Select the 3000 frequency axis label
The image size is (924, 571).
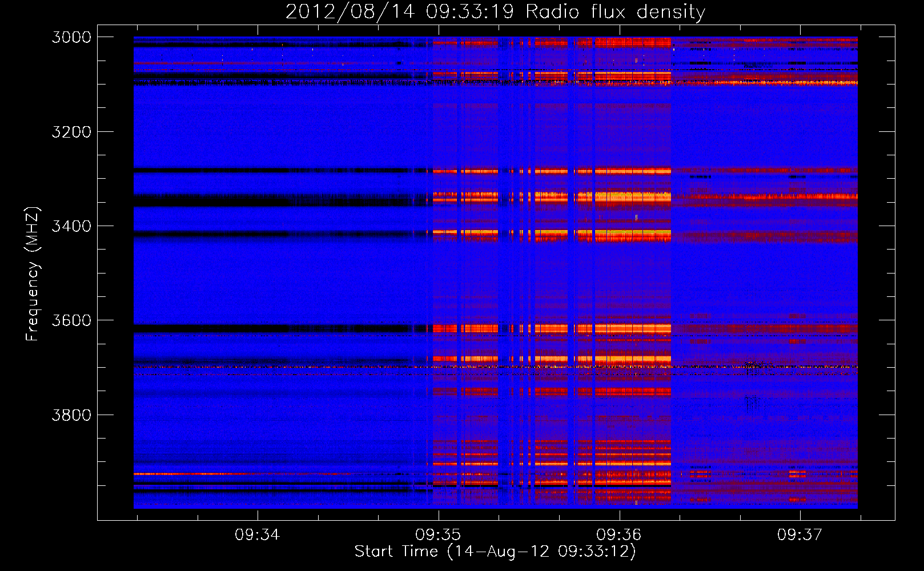[x=71, y=37]
